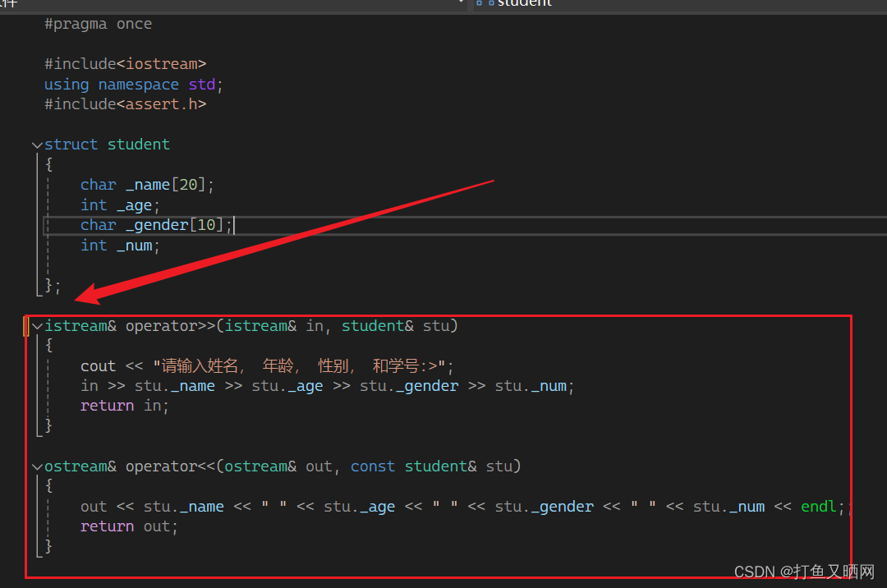Screen dimensions: 887x588
Task: Click 'stu._num' in the out<< line
Action: click(x=728, y=507)
